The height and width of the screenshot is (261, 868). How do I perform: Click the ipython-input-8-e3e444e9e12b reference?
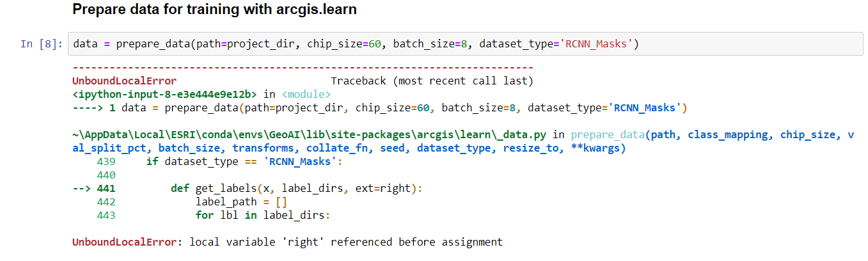click(x=165, y=94)
